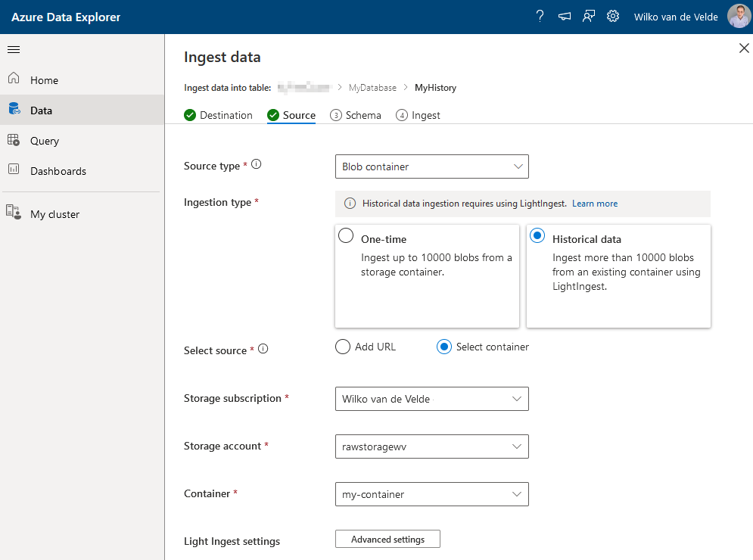Screen dimensions: 753x560
Task: Click the Advanced settings button
Action: click(x=387, y=540)
